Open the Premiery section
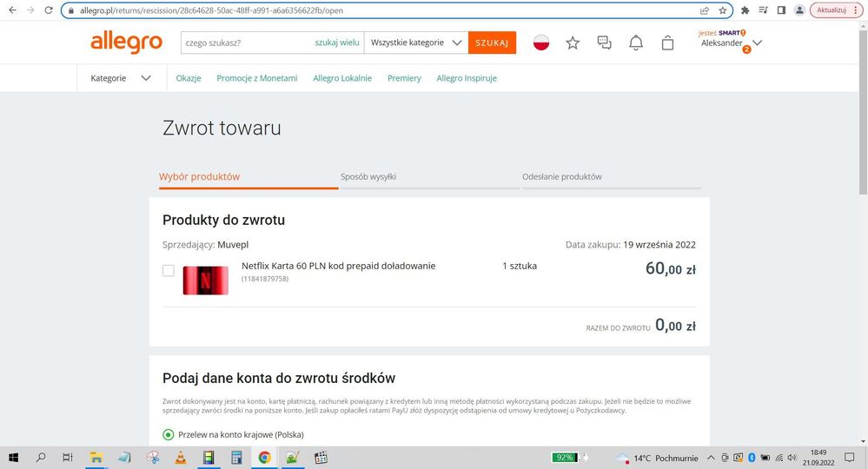868x469 pixels. 404,78
